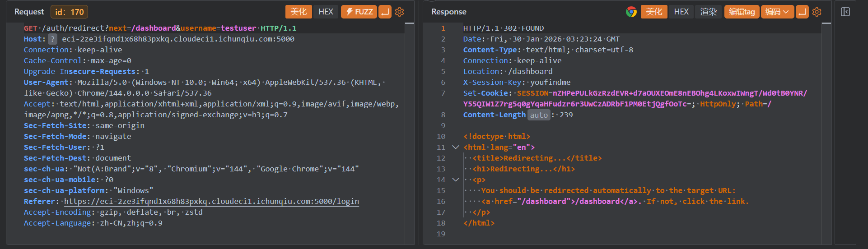This screenshot has height=249, width=868.
Task: Click the Set-Cookie SESSION value
Action: coord(635,98)
